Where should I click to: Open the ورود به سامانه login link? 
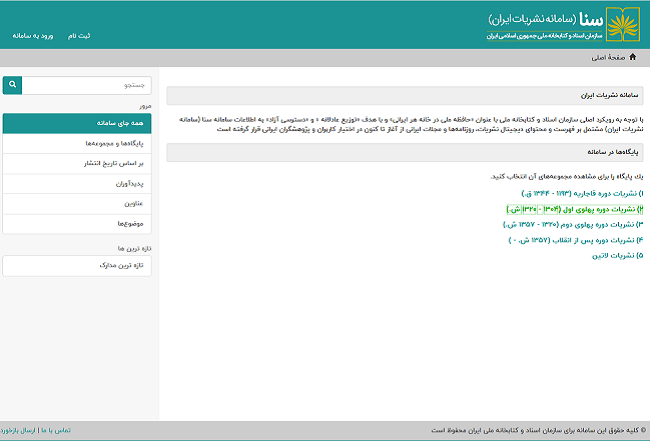click(x=33, y=36)
